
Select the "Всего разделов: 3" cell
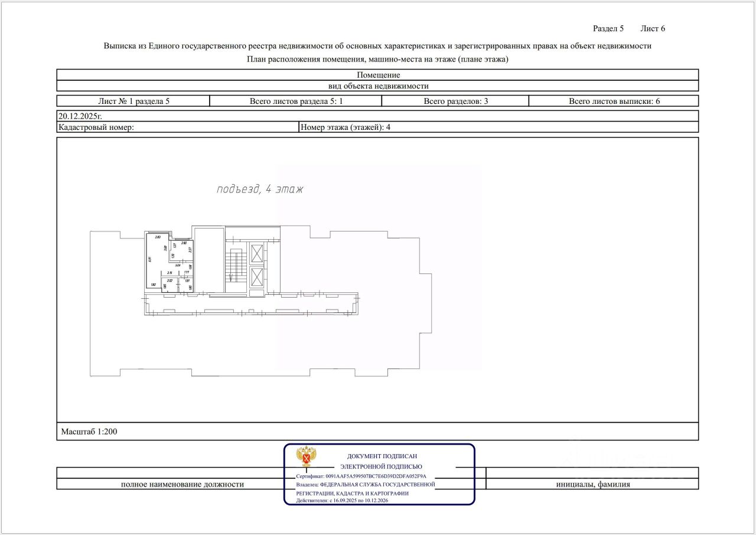point(455,101)
